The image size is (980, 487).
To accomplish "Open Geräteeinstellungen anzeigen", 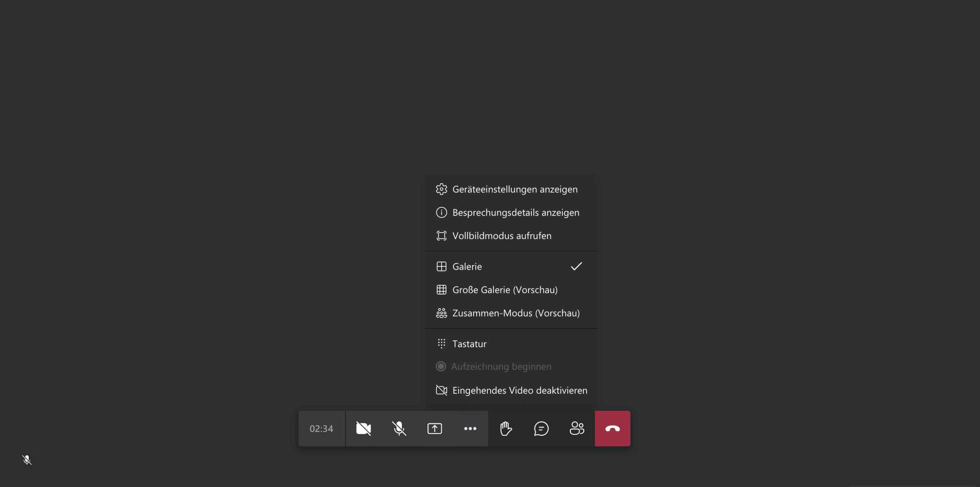I will point(511,189).
